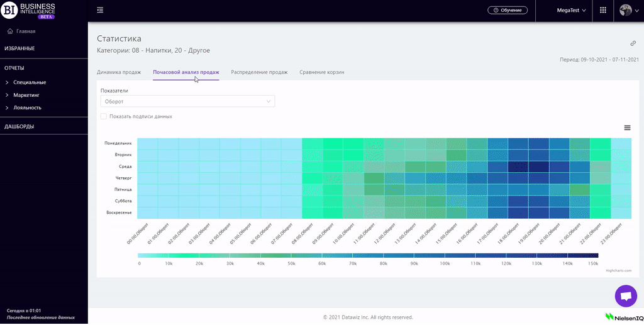The image size is (644, 325).
Task: Collapse sidebar with the hamburger menu icon
Action: point(101,10)
